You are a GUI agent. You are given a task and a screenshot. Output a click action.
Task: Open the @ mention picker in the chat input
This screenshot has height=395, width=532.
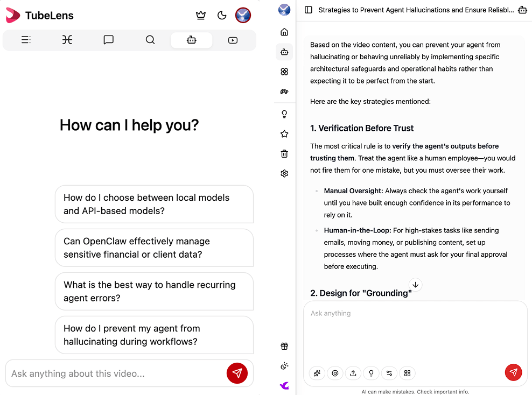[335, 373]
